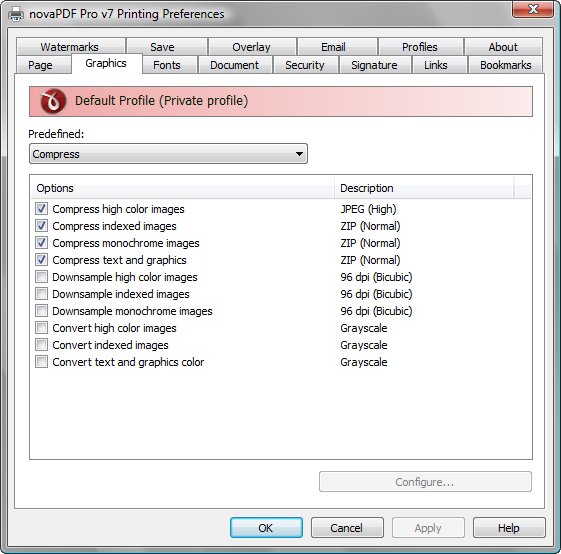561x554 pixels.
Task: Open the Document tab
Action: click(x=235, y=65)
